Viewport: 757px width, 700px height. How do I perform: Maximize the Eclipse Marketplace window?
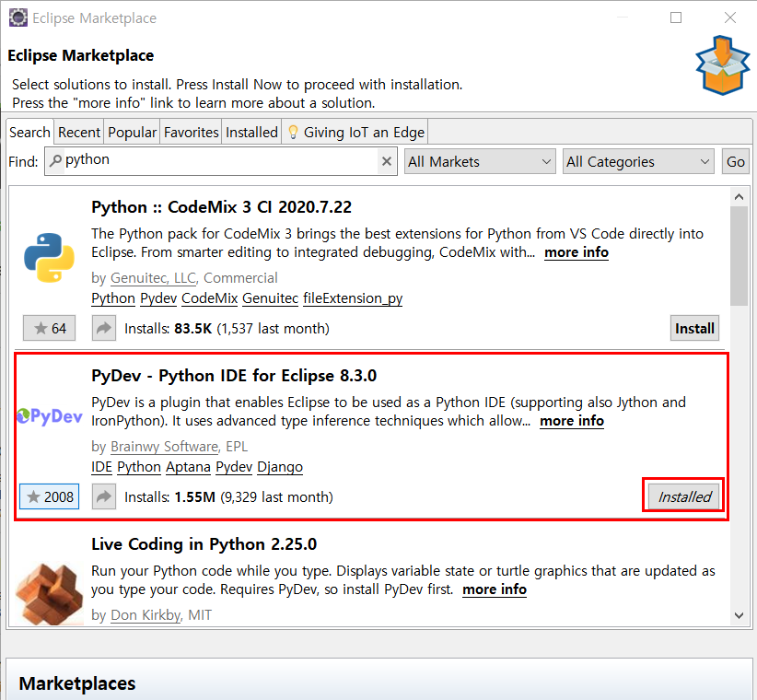coord(676,17)
